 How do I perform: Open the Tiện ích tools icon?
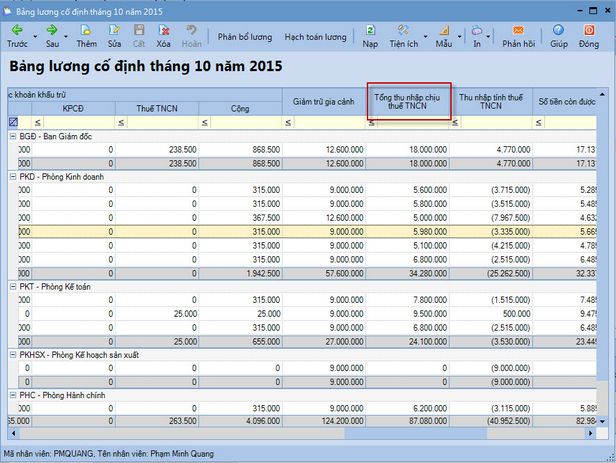(403, 30)
